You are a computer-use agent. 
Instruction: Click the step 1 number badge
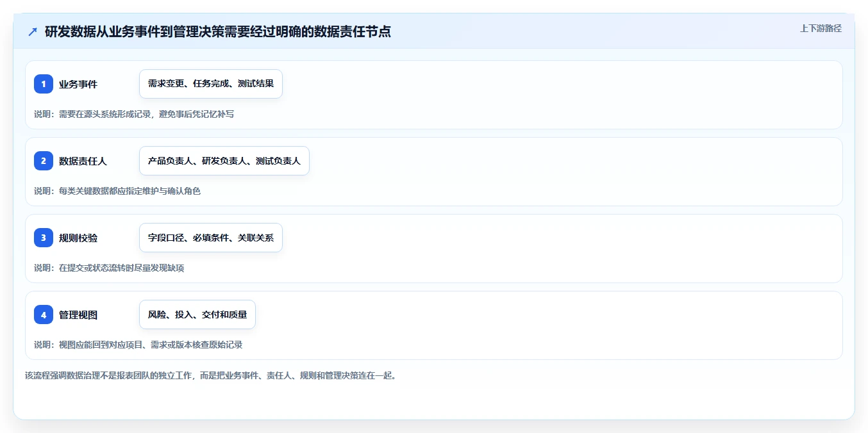point(44,84)
